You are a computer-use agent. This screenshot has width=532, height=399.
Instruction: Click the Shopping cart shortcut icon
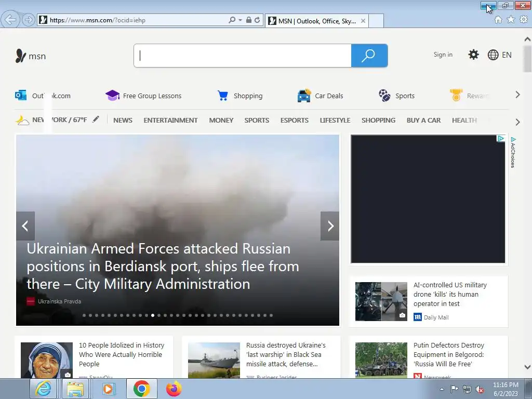(x=223, y=96)
